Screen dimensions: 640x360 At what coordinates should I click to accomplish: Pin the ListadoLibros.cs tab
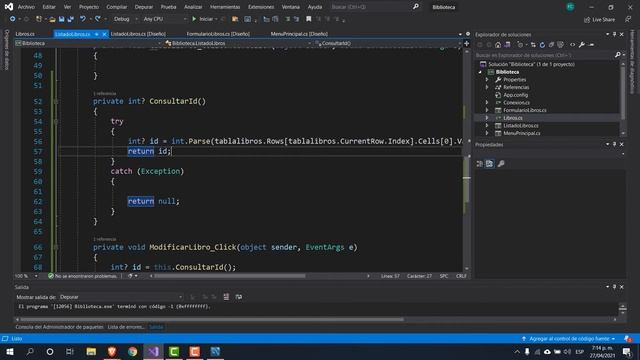click(x=97, y=34)
